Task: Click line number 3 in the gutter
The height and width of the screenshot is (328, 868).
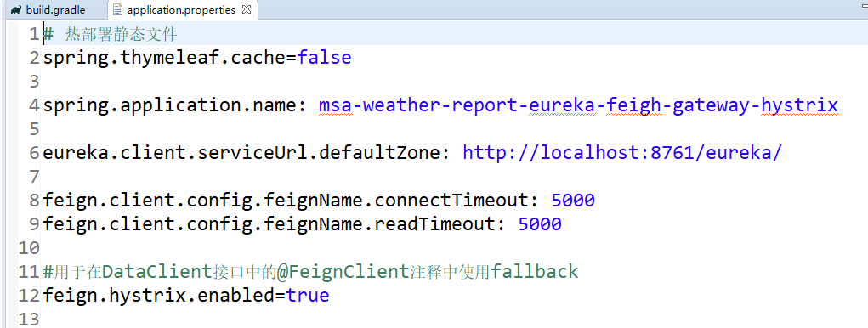Action: (x=34, y=82)
